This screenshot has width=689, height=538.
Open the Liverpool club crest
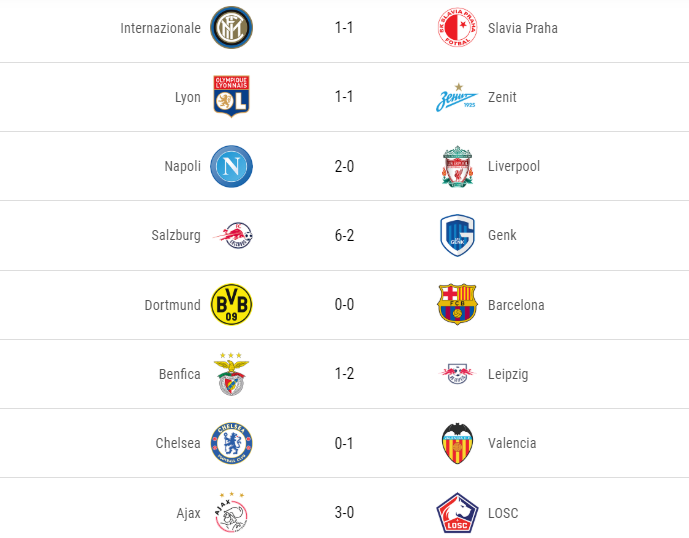click(457, 166)
